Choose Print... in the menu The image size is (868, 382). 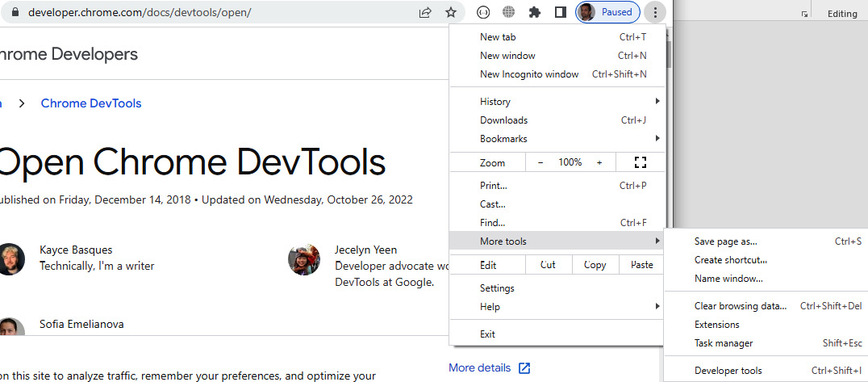click(557, 186)
